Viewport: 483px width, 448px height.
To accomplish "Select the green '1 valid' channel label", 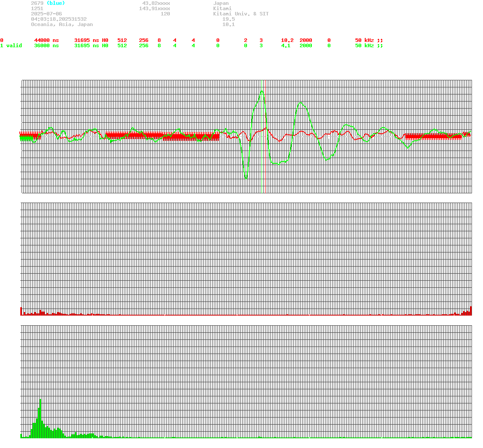I will 11,45.
